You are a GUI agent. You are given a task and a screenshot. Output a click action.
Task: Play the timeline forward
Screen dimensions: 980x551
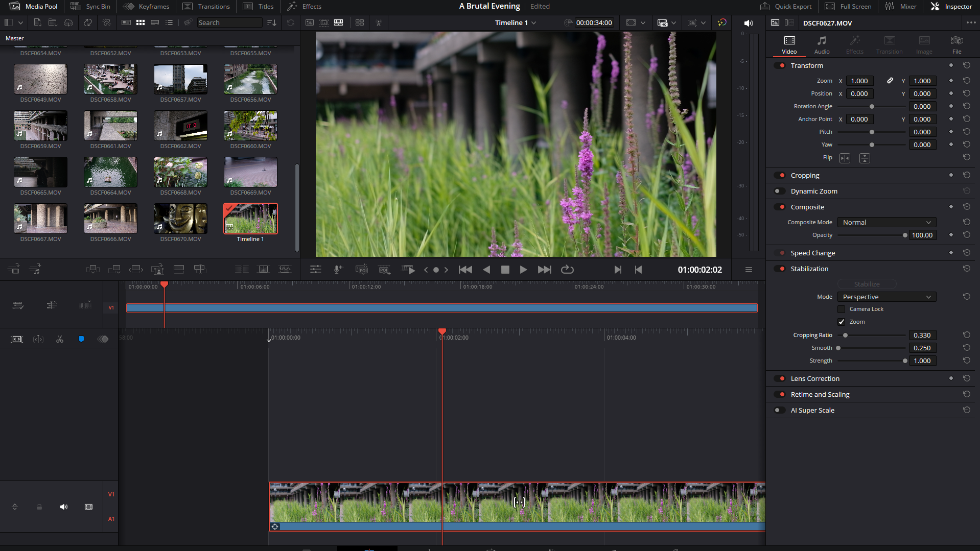pos(523,270)
